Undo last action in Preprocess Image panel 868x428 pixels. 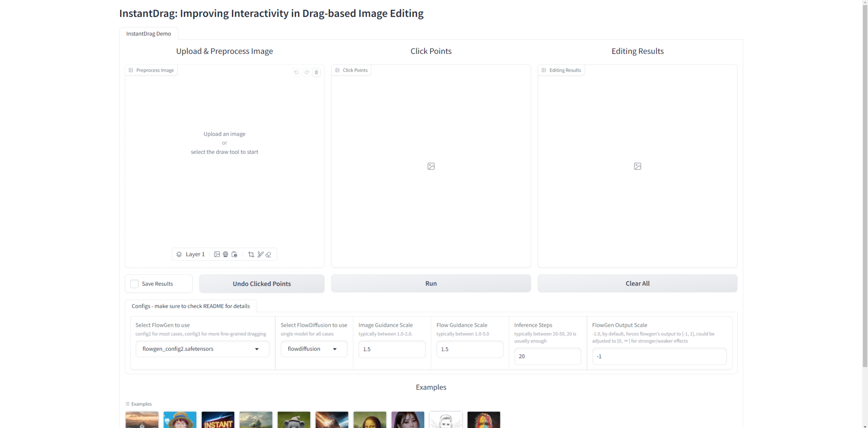(296, 72)
